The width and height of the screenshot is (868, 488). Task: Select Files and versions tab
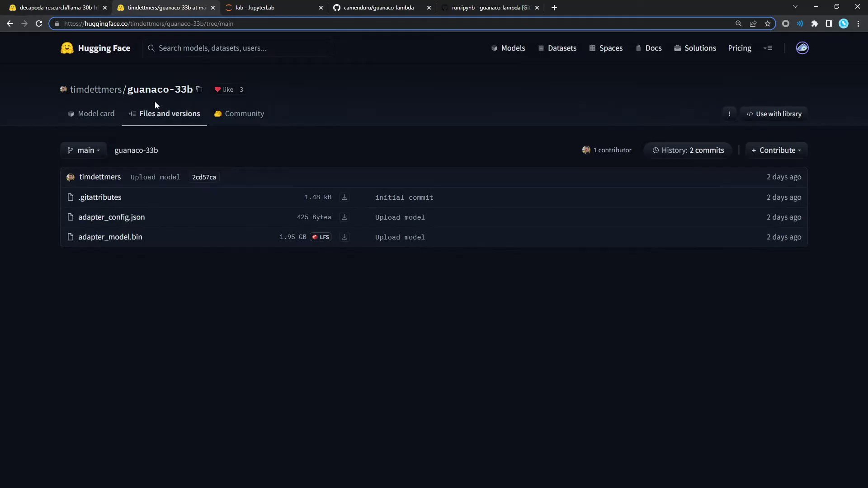[x=164, y=114]
